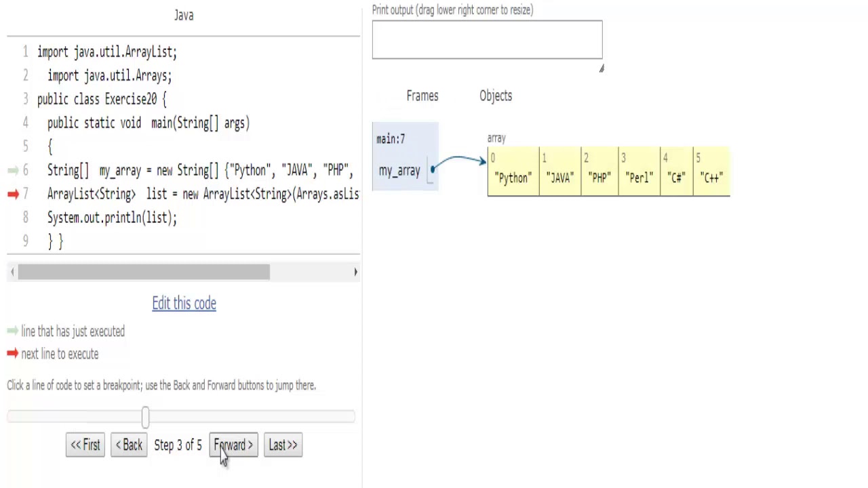868x488 pixels.
Task: Click the print output resize corner handle
Action: coord(601,68)
